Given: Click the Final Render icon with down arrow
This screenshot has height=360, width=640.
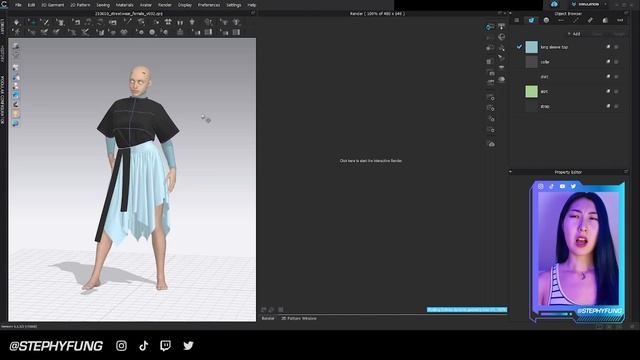Looking at the screenshot, I should (501, 27).
